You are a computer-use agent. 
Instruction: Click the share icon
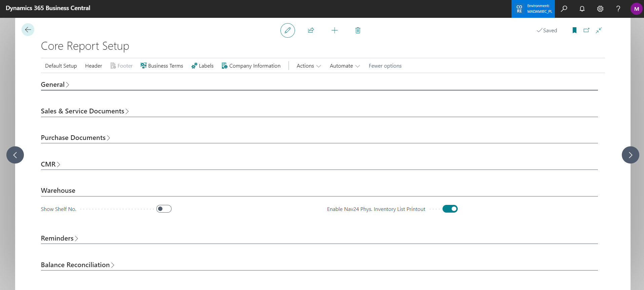311,30
